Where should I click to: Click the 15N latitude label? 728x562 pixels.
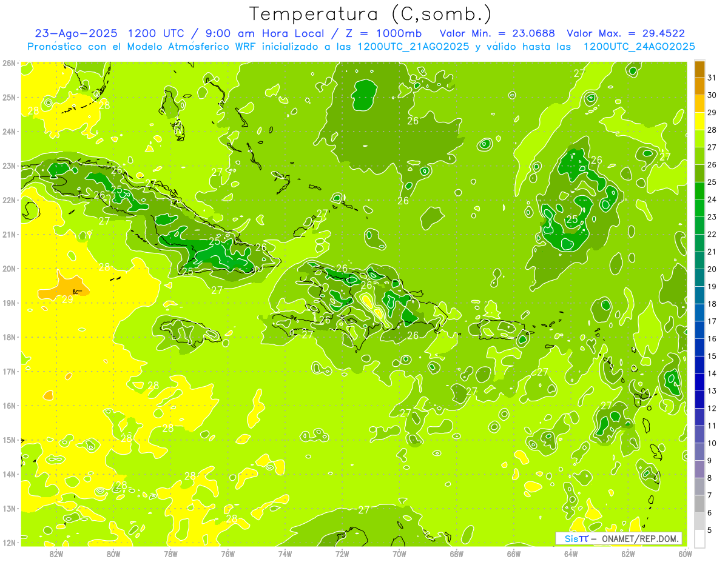point(8,440)
